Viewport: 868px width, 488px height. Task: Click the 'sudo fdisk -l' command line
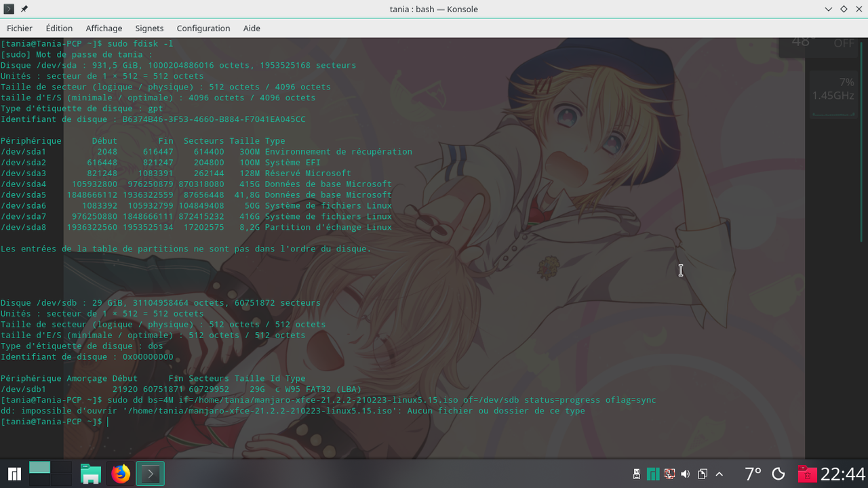pos(87,43)
